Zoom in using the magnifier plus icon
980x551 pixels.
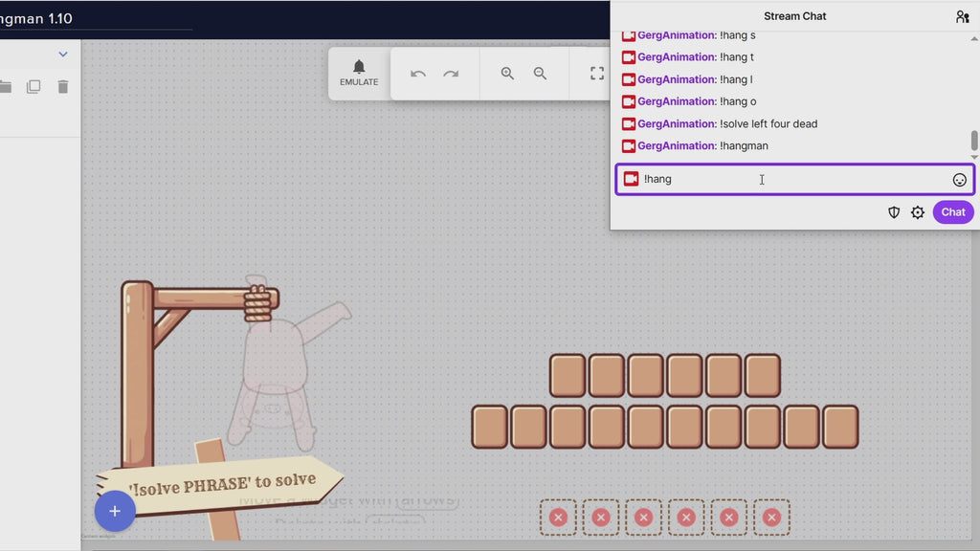pyautogui.click(x=506, y=73)
